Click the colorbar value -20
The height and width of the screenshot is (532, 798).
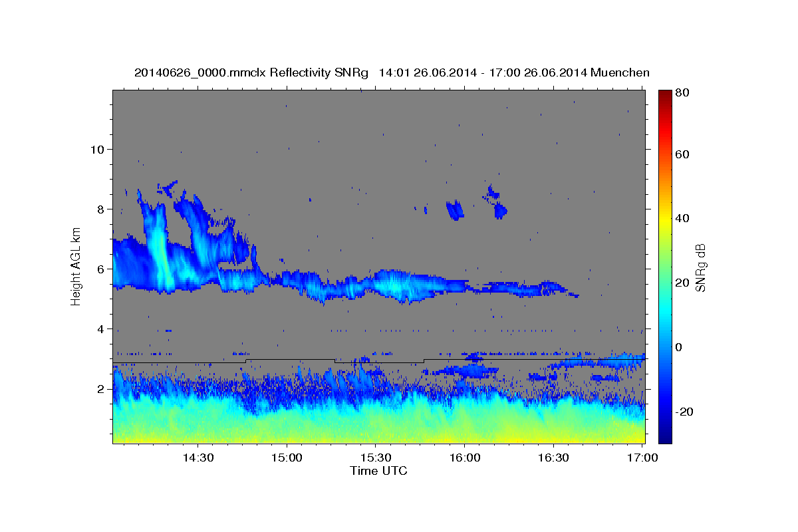tap(684, 412)
